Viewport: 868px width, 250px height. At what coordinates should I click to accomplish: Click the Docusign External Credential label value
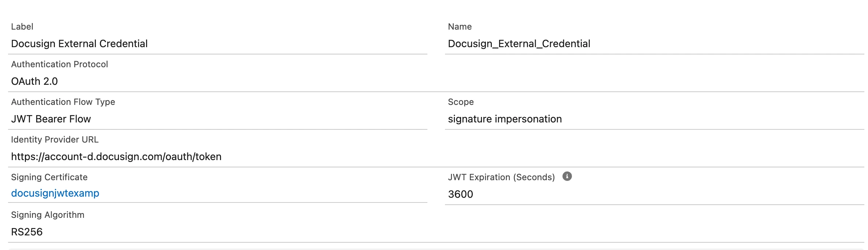79,43
